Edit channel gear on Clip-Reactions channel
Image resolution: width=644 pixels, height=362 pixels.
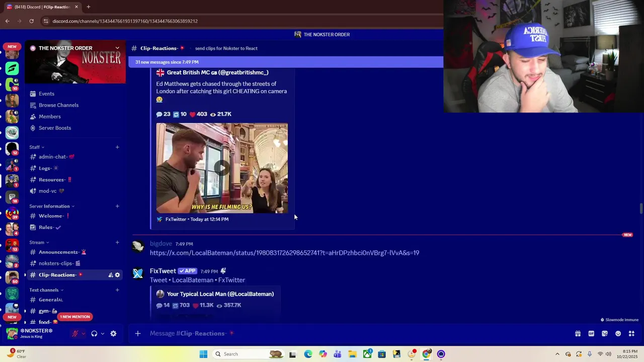(117, 275)
